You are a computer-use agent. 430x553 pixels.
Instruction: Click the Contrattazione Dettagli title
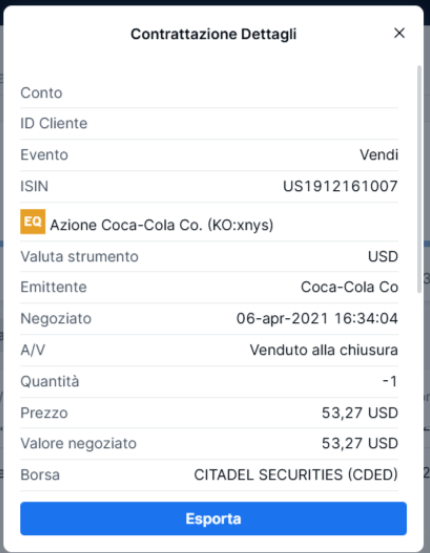213,34
